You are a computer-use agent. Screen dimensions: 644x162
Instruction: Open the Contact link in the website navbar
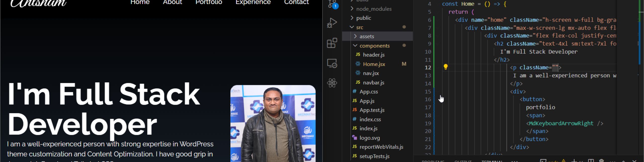click(x=296, y=2)
